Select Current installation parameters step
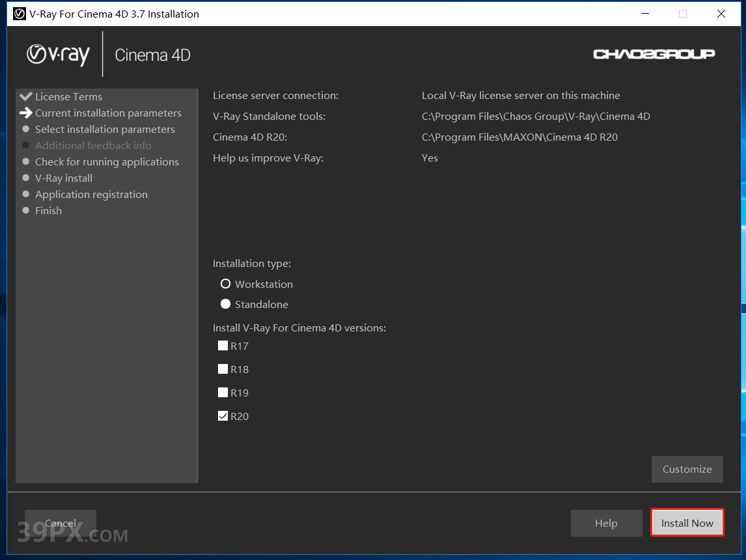 108,113
